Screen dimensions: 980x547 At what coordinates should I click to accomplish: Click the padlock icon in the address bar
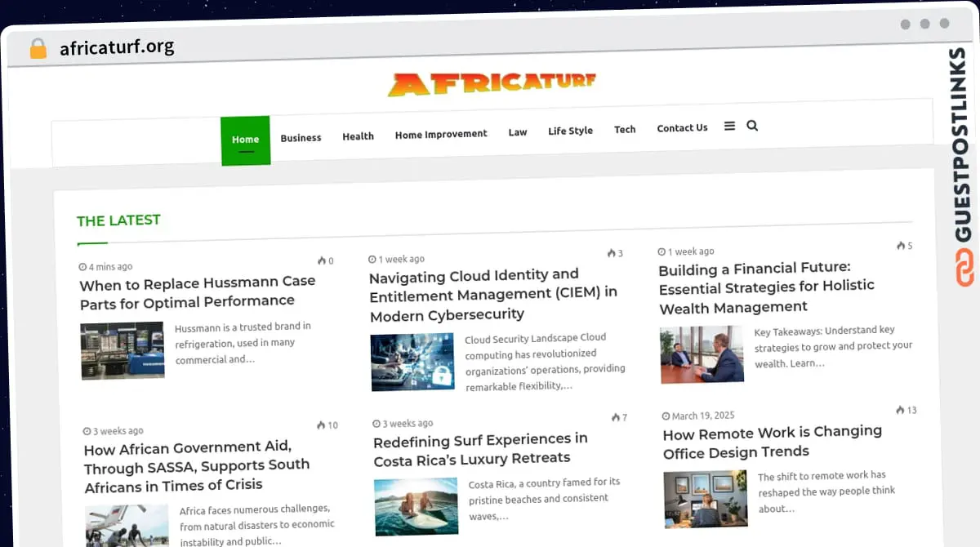point(37,47)
